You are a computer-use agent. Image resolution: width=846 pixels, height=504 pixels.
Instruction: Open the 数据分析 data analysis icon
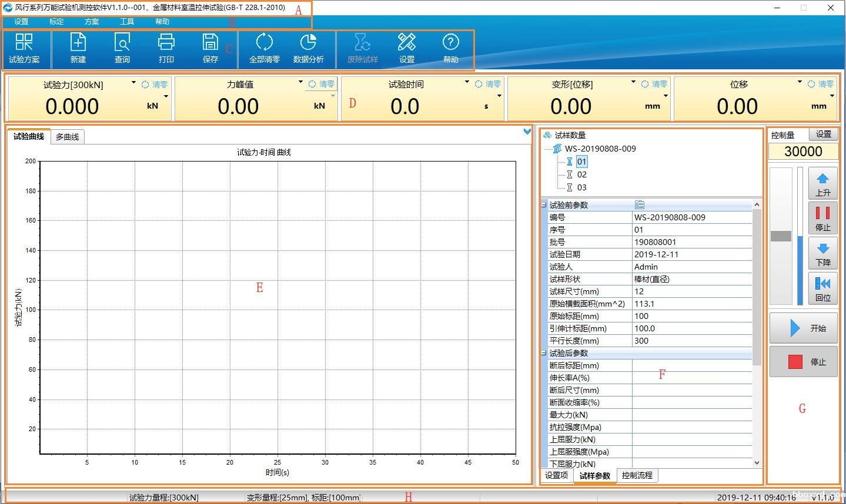pos(309,48)
